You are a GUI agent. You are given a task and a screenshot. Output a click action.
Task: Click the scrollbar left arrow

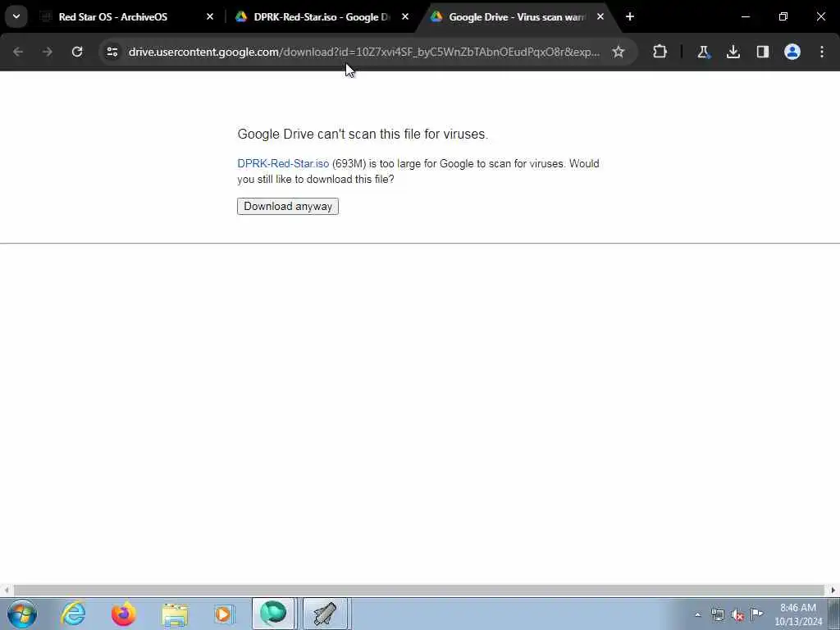click(6, 591)
